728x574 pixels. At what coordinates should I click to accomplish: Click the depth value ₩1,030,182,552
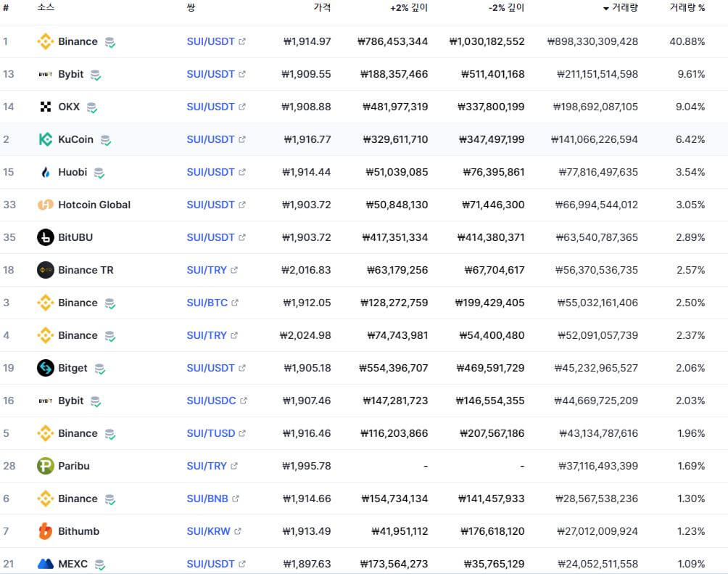[487, 41]
